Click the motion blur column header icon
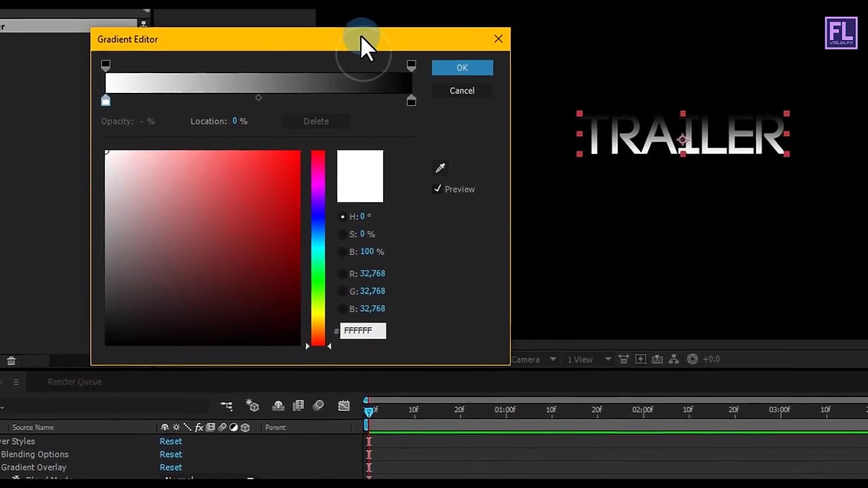This screenshot has height=488, width=868. coord(222,427)
